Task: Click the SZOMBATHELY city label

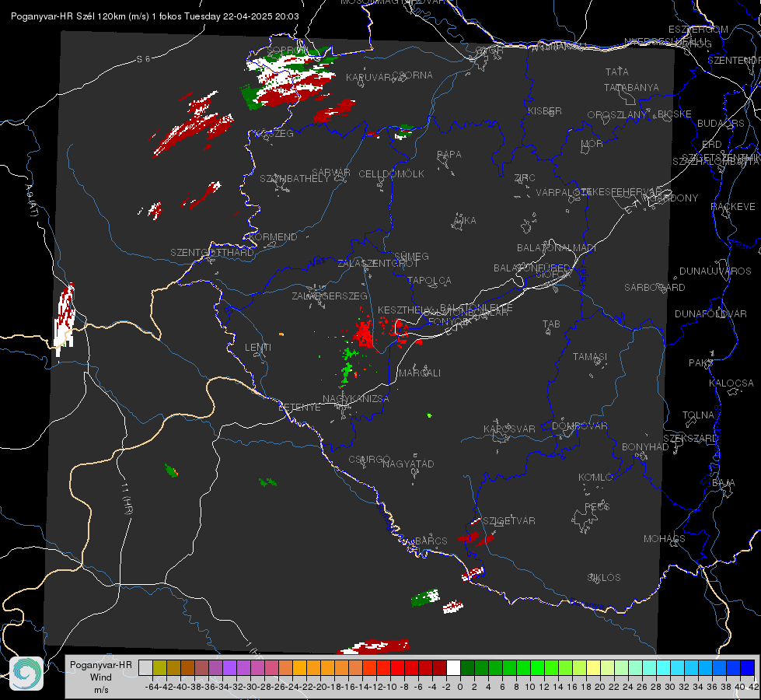Action: tap(295, 179)
